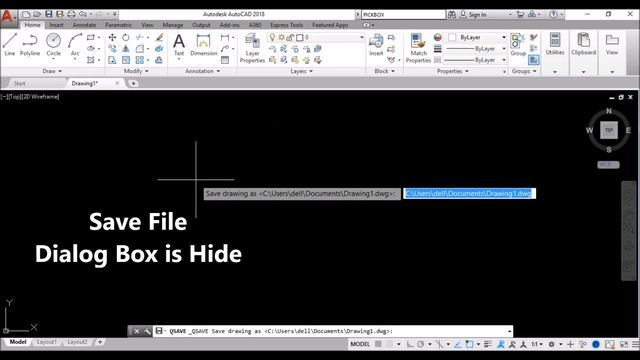This screenshot has height=360, width=640.
Task: Toggle Polar tracking in status bar
Action: (421, 344)
